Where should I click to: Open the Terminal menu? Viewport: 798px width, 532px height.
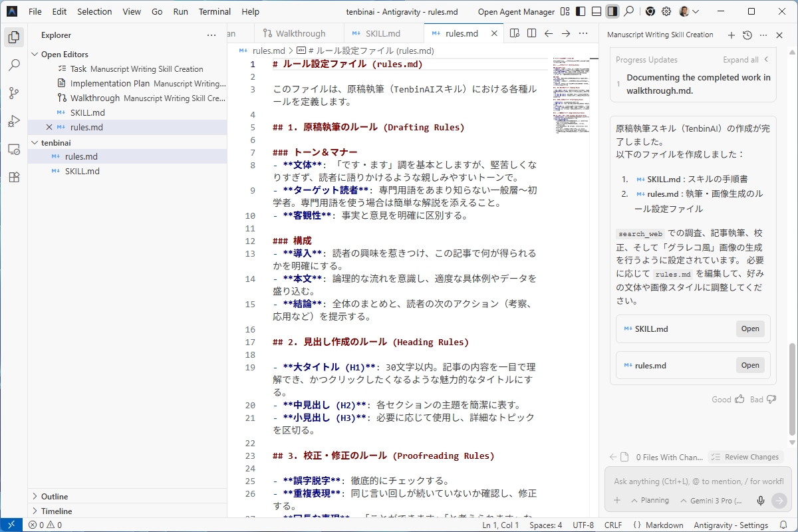[x=214, y=11]
